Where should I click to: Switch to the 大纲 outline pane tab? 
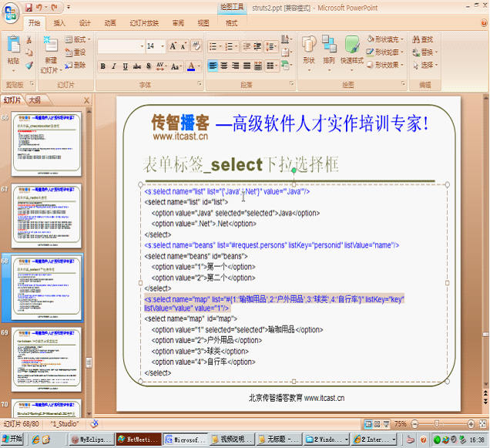(x=35, y=100)
